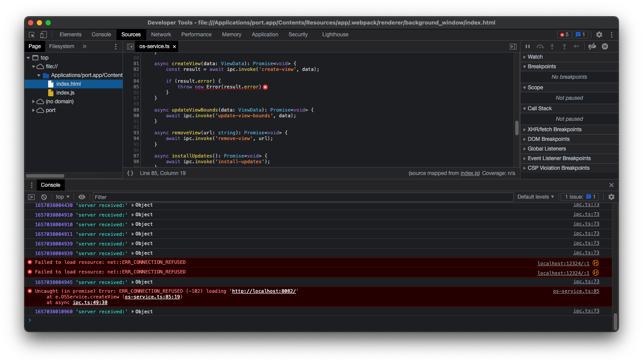Switch to the Memory tab
This screenshot has width=643, height=364.
pos(232,35)
